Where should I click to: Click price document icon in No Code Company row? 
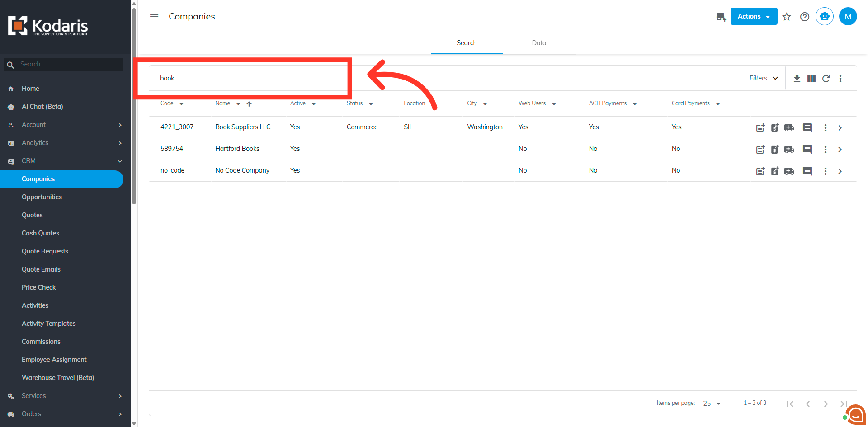tap(775, 171)
